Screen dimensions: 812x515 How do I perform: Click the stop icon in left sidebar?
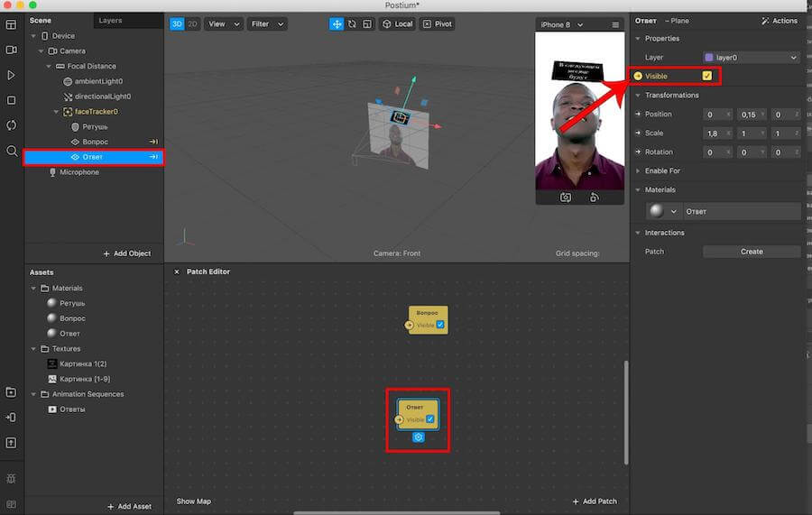point(12,100)
